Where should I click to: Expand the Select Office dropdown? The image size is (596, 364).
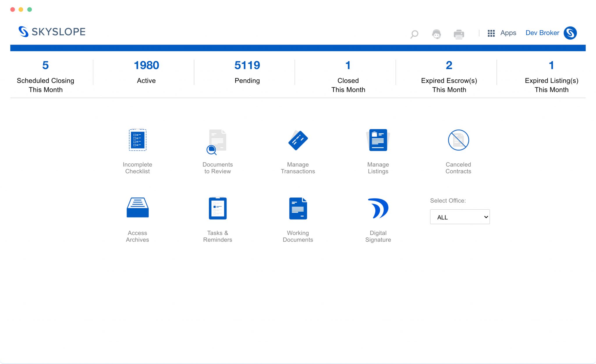460,217
